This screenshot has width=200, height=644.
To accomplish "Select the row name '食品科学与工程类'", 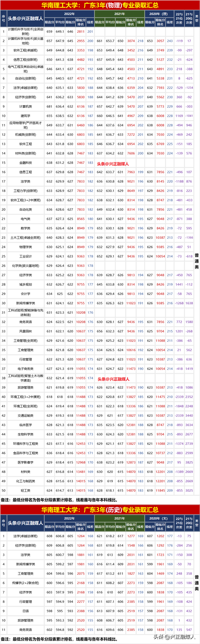I will [x=25, y=453].
